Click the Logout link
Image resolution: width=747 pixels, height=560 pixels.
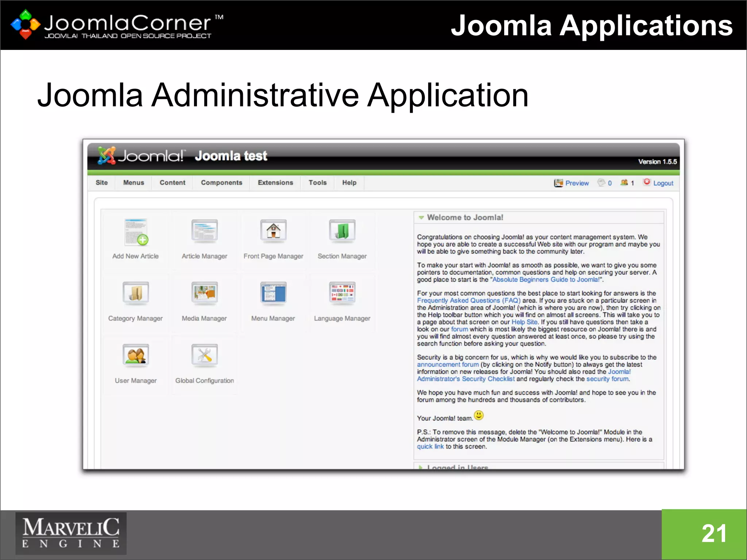(663, 183)
